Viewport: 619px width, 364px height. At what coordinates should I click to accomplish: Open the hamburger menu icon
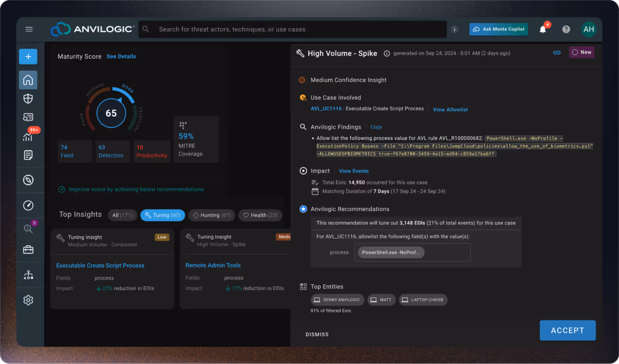coord(29,29)
